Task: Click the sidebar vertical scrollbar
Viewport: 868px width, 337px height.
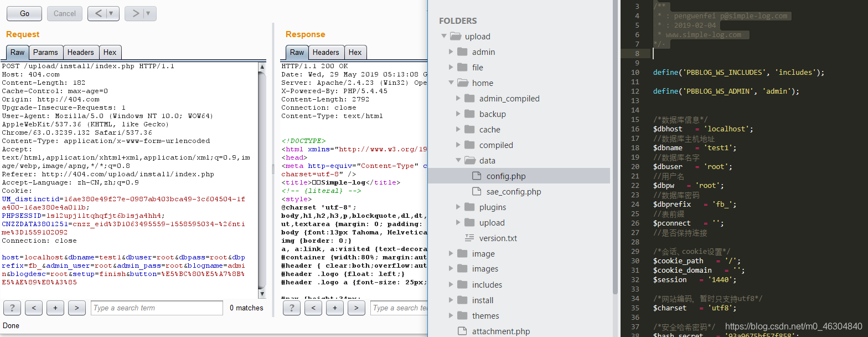Action: (x=615, y=147)
